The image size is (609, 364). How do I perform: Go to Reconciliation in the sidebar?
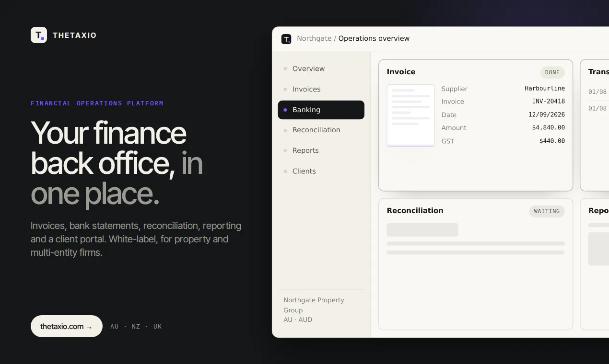(321, 130)
